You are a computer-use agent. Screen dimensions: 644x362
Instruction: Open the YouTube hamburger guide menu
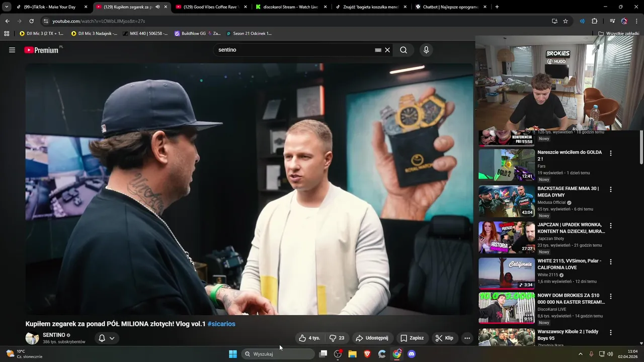click(x=12, y=50)
